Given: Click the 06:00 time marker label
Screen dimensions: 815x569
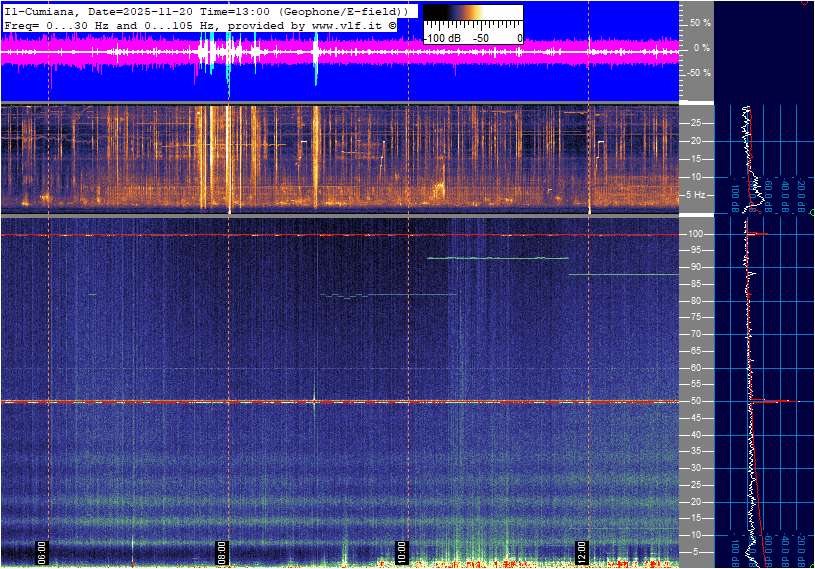Looking at the screenshot, I should click(x=43, y=551).
